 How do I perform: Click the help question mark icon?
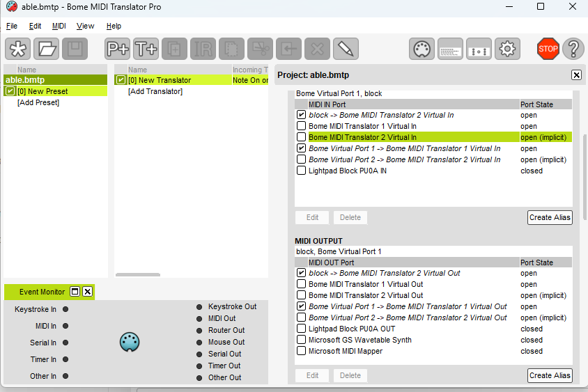coord(573,49)
